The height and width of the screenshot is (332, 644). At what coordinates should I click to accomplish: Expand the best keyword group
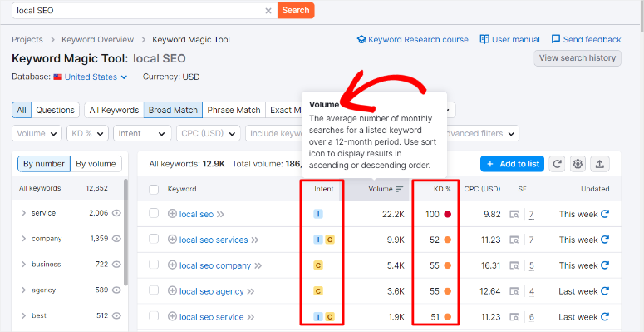pyautogui.click(x=23, y=315)
